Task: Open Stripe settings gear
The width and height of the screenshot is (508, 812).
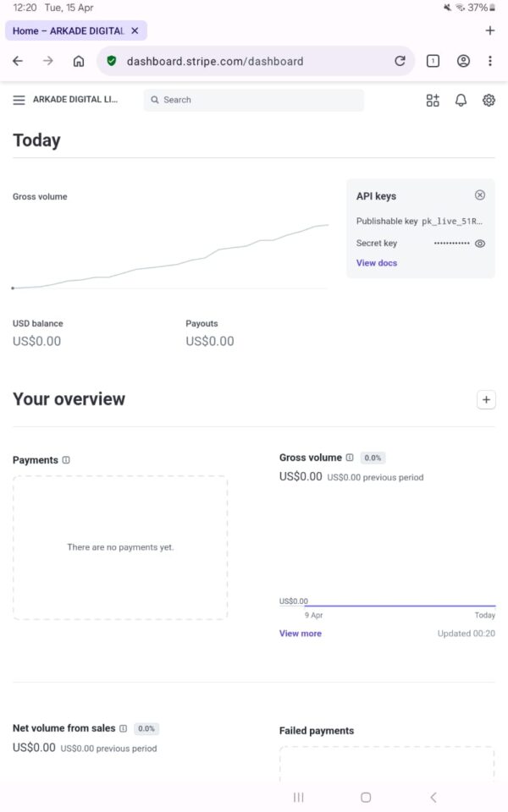Action: click(x=489, y=100)
